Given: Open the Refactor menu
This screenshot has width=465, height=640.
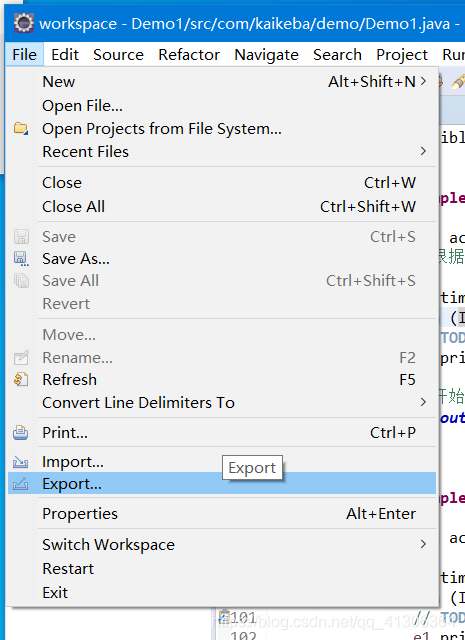Looking at the screenshot, I should click(x=189, y=55).
